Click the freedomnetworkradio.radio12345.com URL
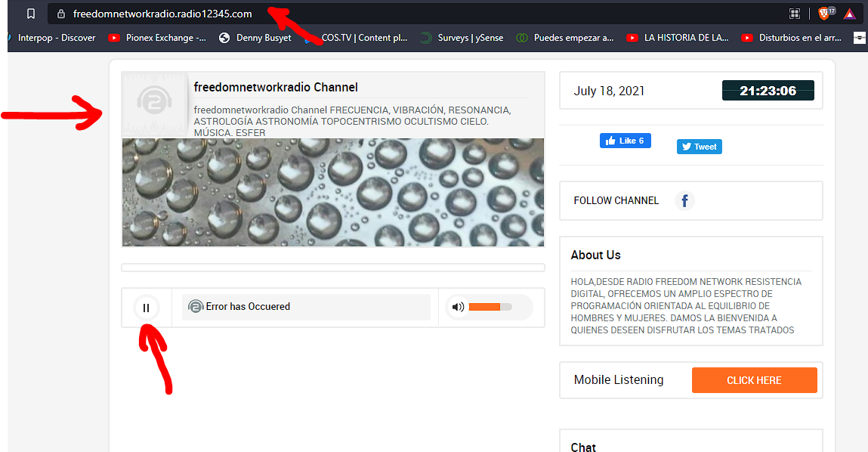868x452 pixels. [x=162, y=14]
